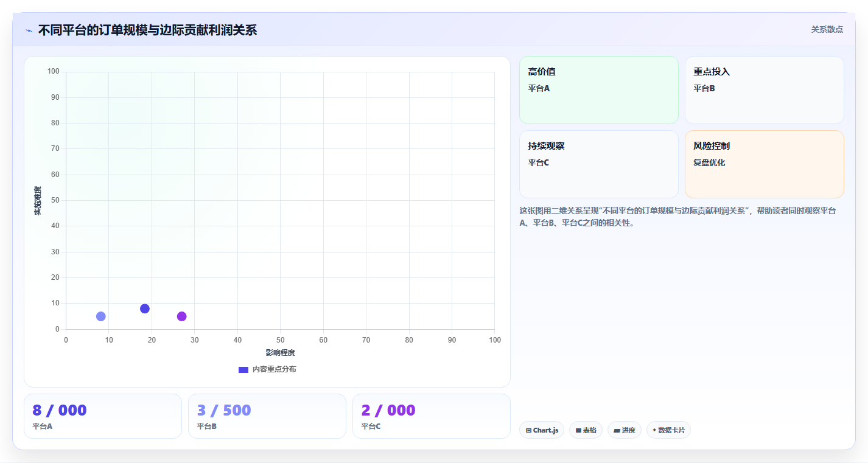Click the 数据卡片 tag
The image size is (868, 463).
pos(668,430)
